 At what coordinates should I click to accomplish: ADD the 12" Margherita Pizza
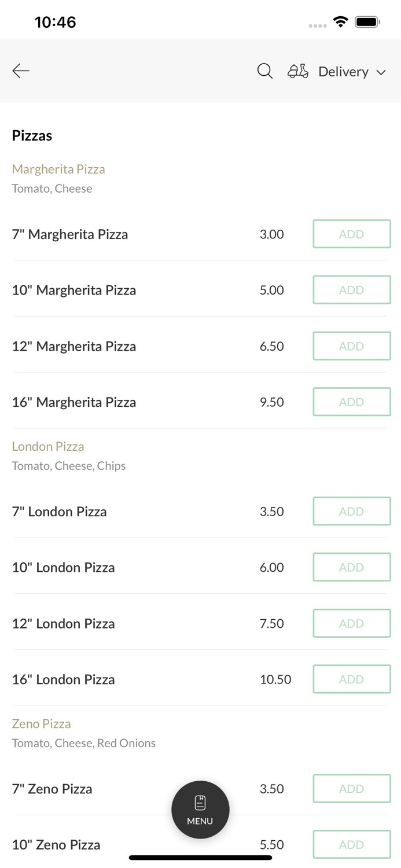(x=351, y=345)
